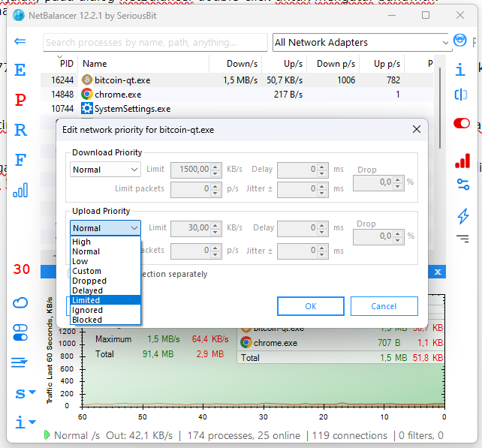
Task: Click the SystemSettings.exe gear icon
Action: [87, 108]
